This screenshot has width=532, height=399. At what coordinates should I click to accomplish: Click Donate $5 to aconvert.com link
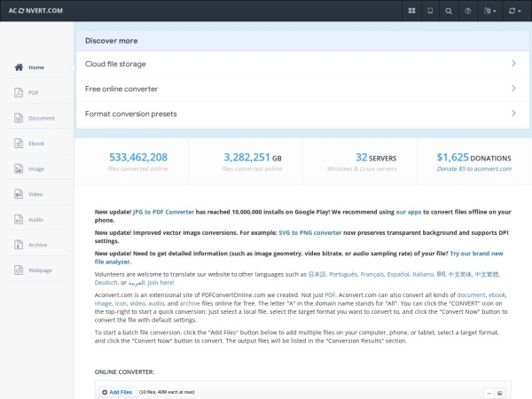(474, 168)
